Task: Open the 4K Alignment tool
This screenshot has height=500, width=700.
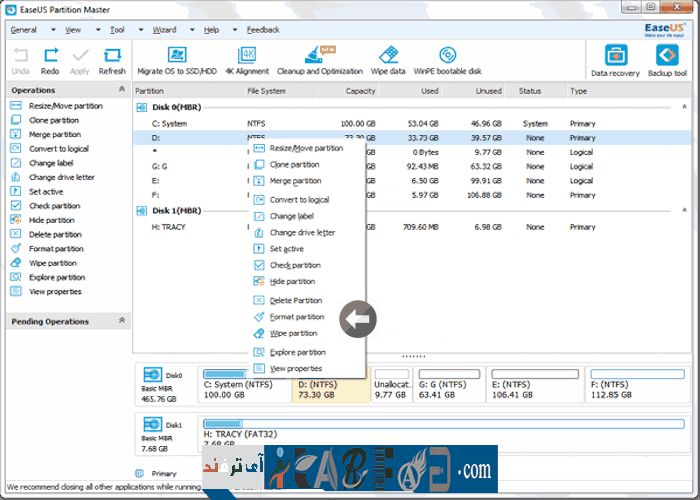Action: coord(246,57)
